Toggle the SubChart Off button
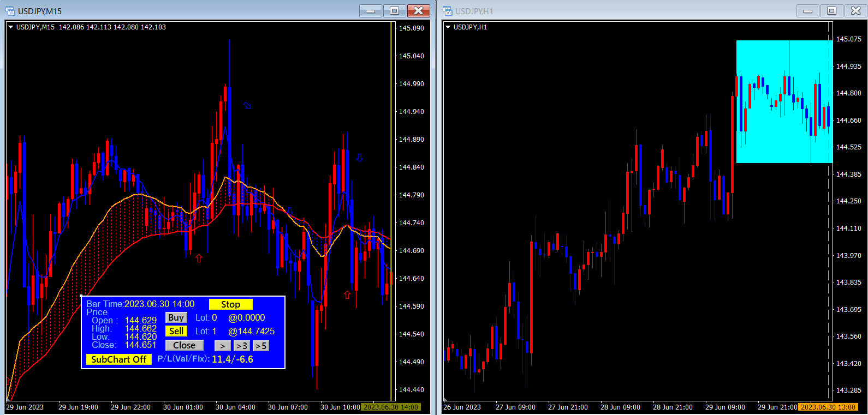 (x=118, y=359)
